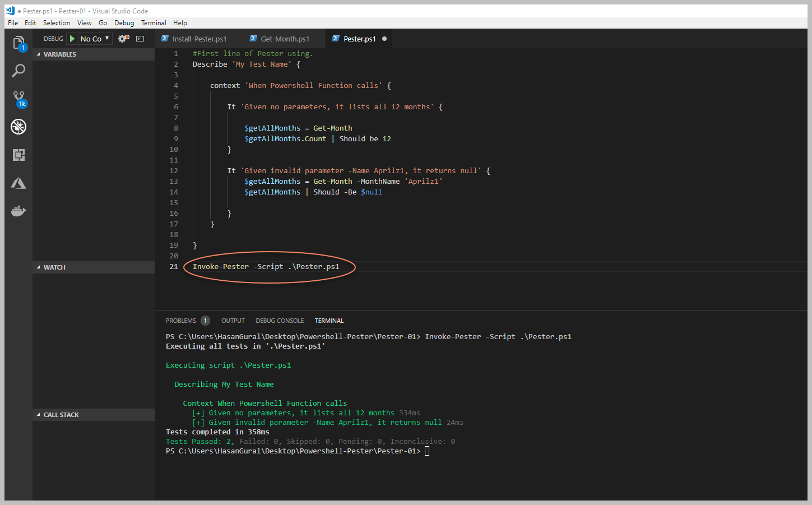Open the Debug view icon

(18, 127)
